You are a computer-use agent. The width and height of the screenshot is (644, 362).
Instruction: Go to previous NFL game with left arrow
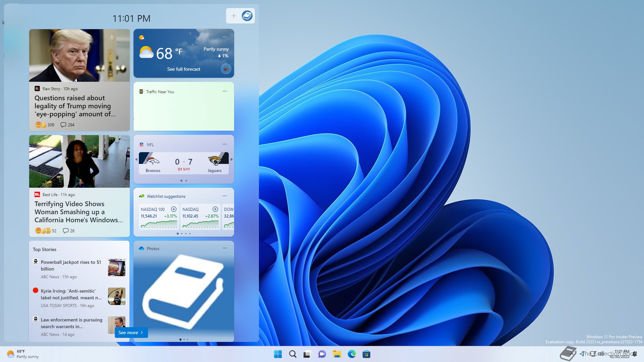136,159
